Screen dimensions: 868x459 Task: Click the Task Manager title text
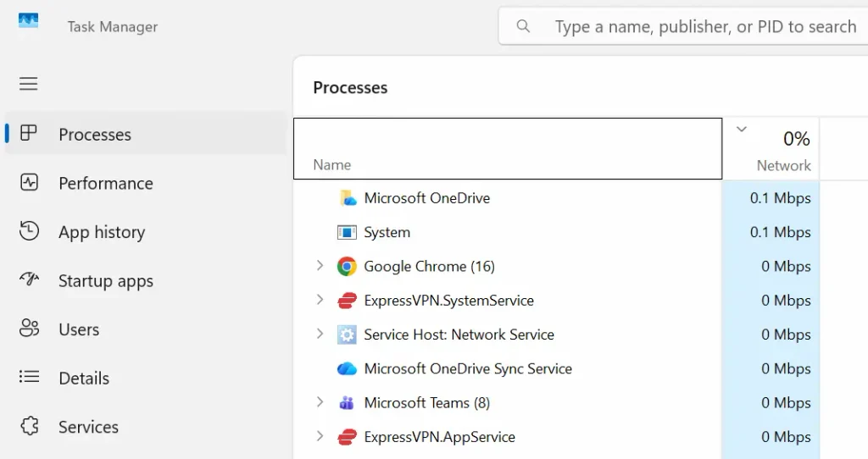[x=113, y=26]
